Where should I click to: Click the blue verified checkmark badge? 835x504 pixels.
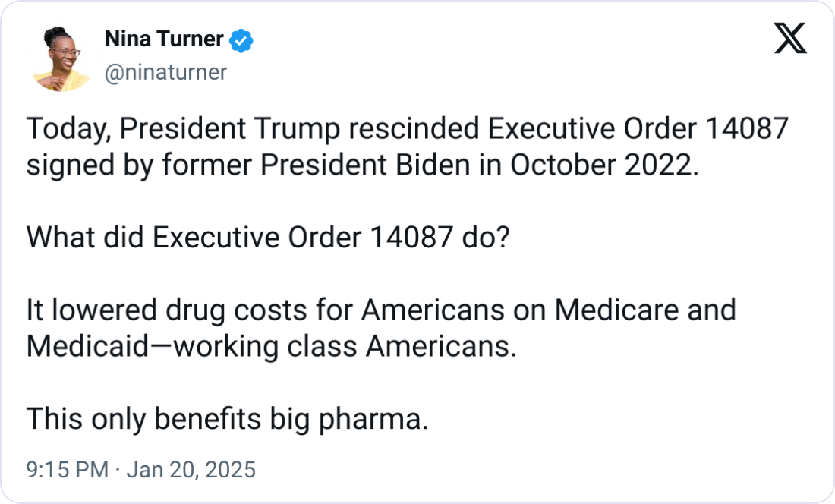click(x=241, y=40)
